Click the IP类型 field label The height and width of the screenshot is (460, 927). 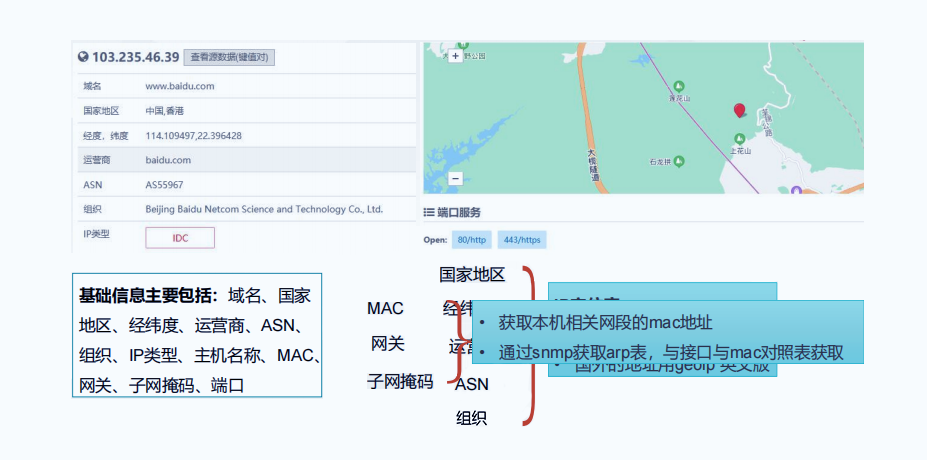point(96,234)
